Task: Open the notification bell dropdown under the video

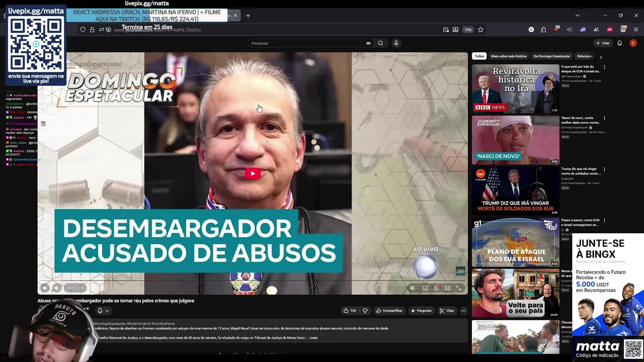Action: 103,311
